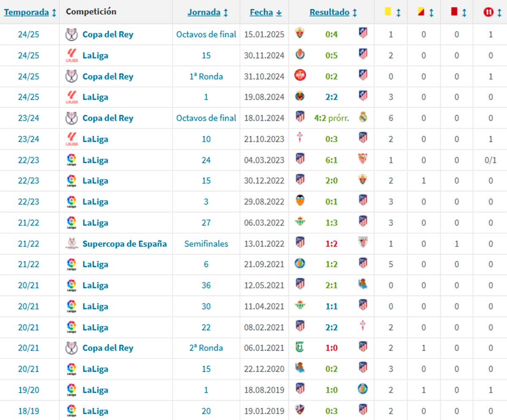Click the Getafe crest in 21.09.2021 row
Screen dimensions: 507x420
click(300, 264)
